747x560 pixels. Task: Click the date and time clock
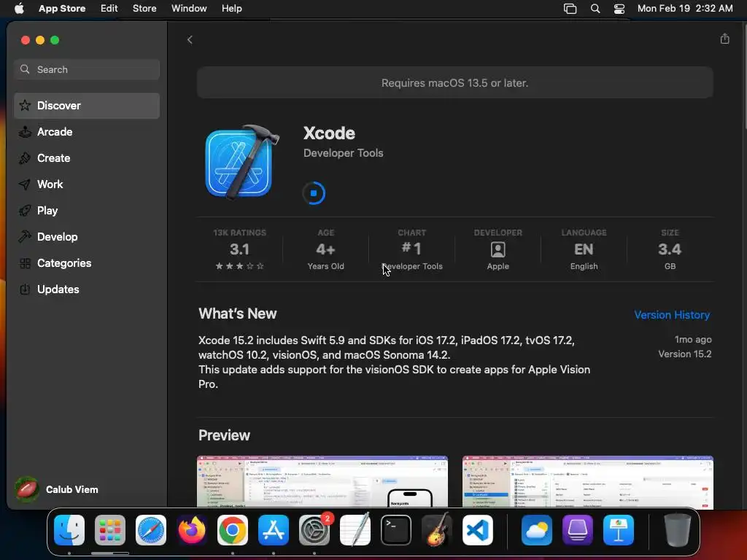click(x=684, y=8)
